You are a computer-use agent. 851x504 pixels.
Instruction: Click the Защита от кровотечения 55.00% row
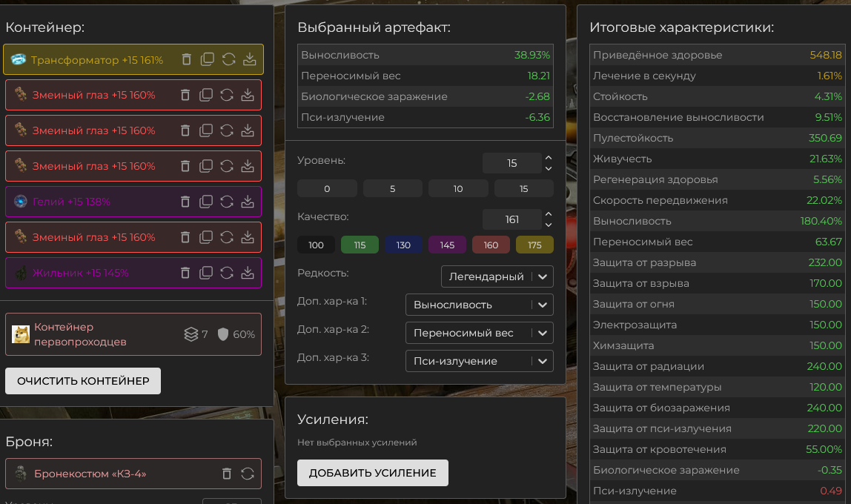pyautogui.click(x=718, y=449)
